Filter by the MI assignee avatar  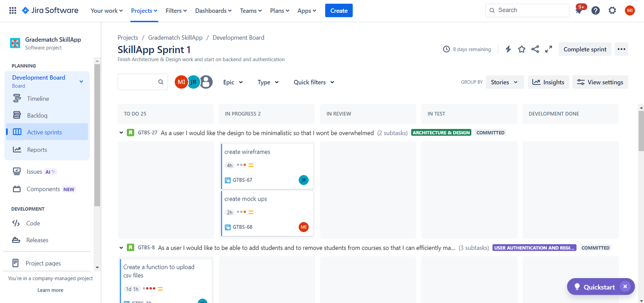pos(181,82)
